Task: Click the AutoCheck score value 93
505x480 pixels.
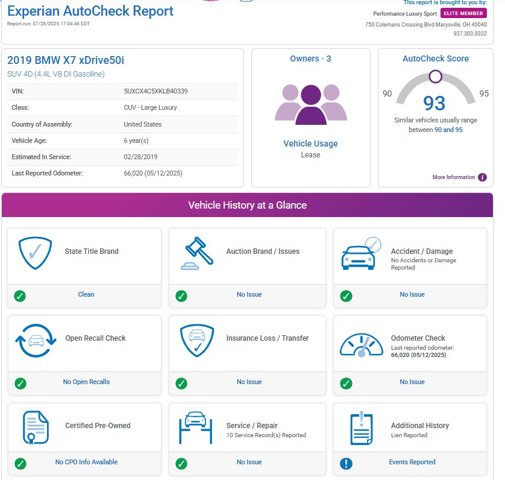Action: point(434,103)
